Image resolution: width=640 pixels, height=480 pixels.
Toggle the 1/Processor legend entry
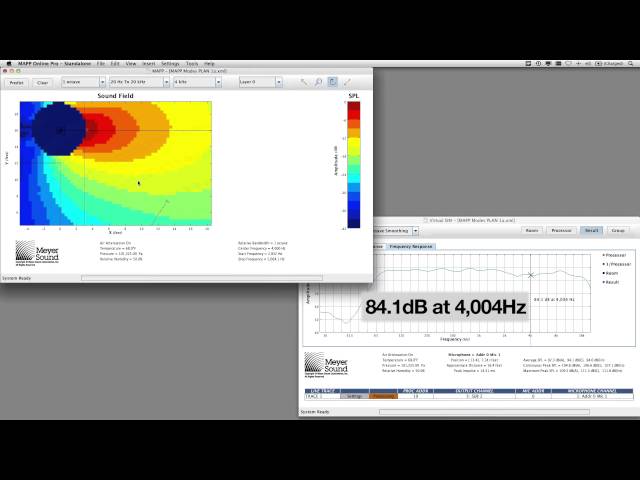tap(617, 264)
